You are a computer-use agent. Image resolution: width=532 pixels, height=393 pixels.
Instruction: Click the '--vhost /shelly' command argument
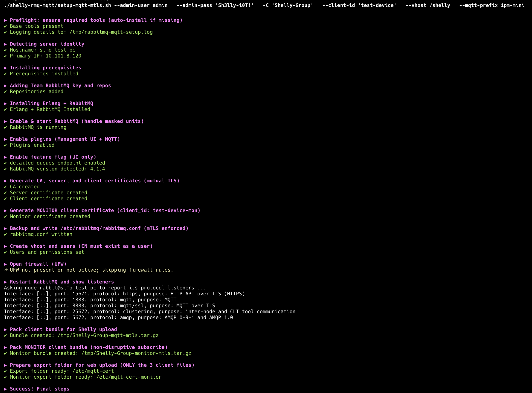[x=428, y=5]
